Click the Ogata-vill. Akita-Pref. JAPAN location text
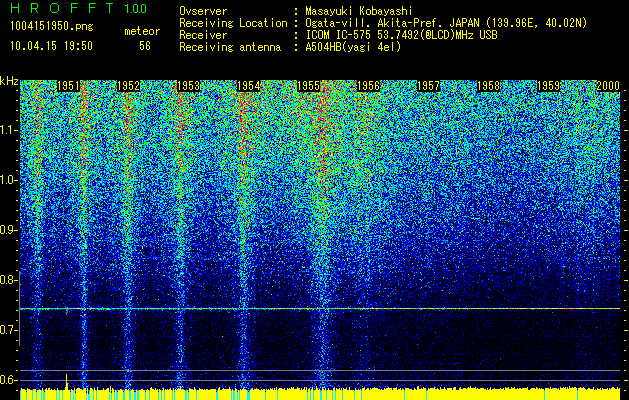The image size is (629, 400). click(446, 23)
